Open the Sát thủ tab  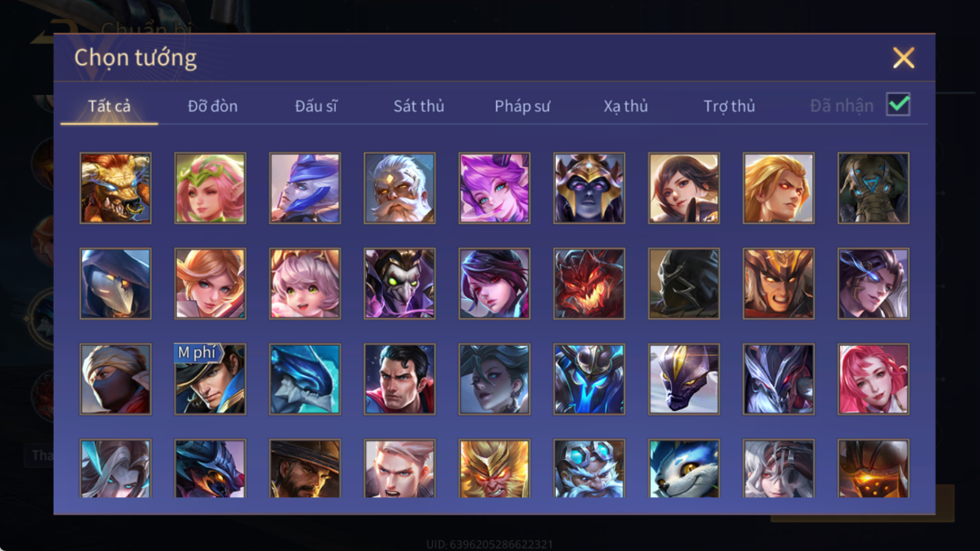(x=418, y=105)
